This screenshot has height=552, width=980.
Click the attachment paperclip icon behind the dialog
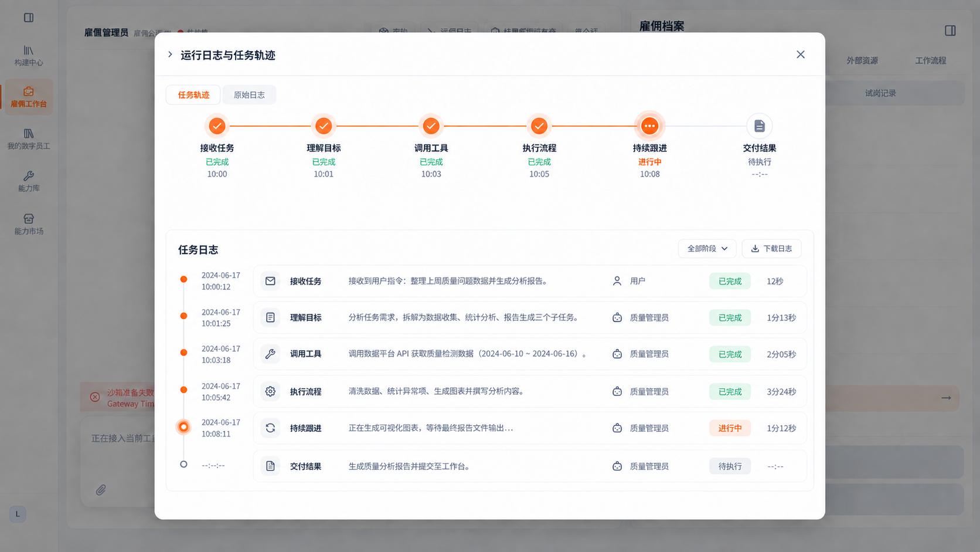click(x=101, y=489)
